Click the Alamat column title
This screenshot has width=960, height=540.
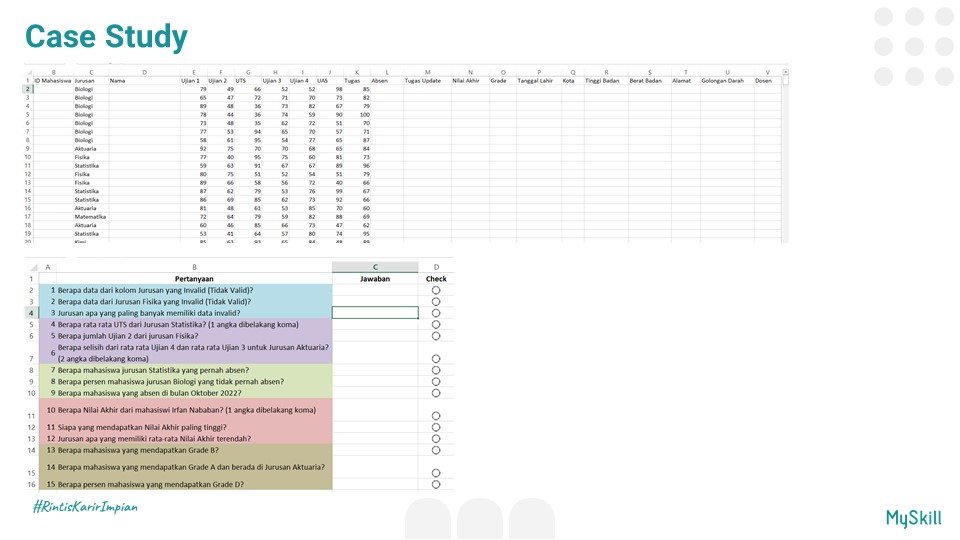pyautogui.click(x=681, y=81)
